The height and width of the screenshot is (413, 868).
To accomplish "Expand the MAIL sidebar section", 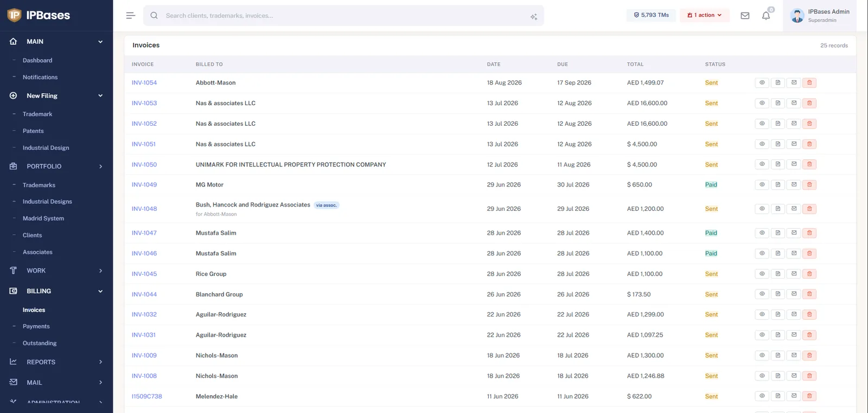I will 100,383.
